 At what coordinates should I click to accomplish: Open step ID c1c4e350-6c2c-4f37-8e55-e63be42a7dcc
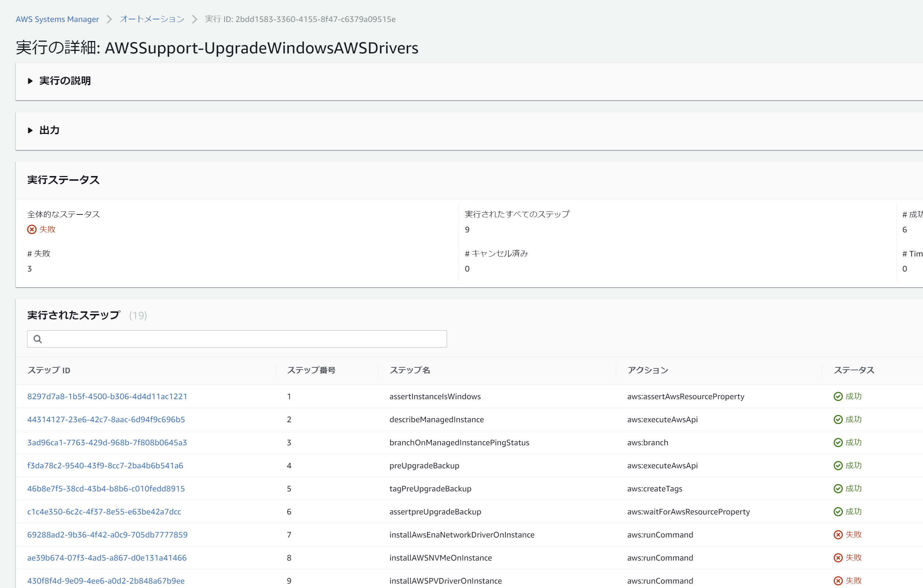[104, 512]
